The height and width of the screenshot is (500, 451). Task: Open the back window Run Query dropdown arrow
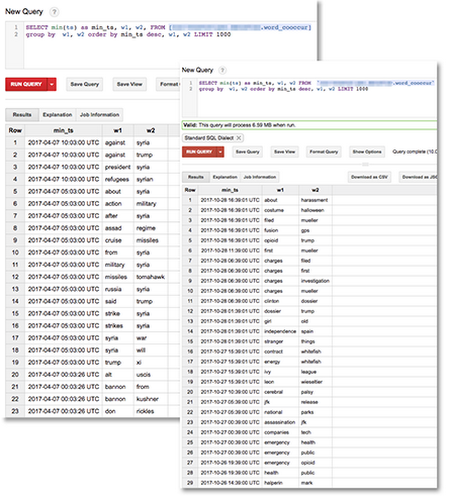pyautogui.click(x=52, y=84)
